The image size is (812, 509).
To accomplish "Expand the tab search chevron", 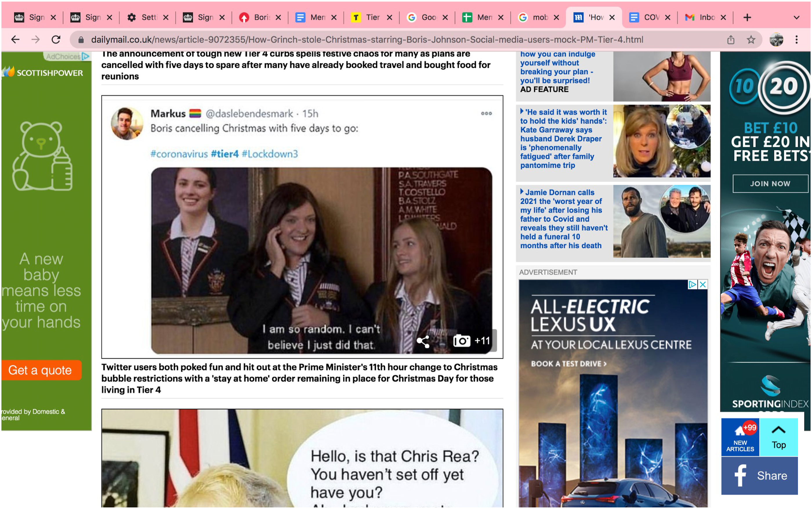I will [796, 17].
